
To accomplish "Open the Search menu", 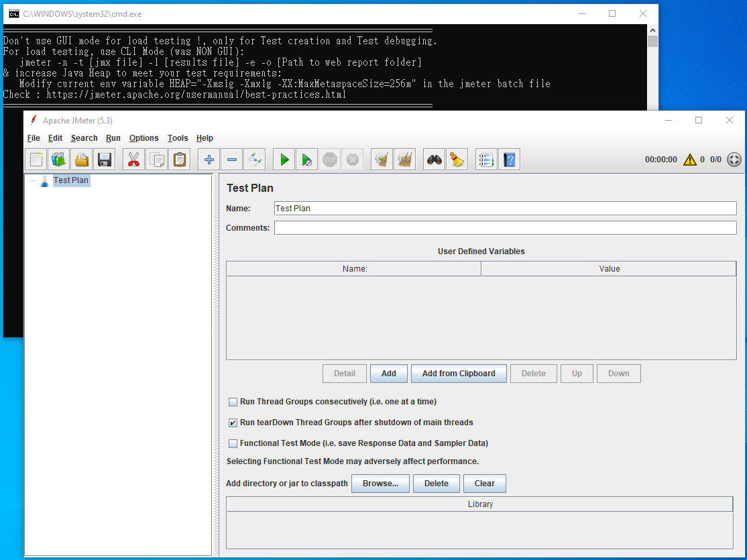I will click(x=84, y=138).
